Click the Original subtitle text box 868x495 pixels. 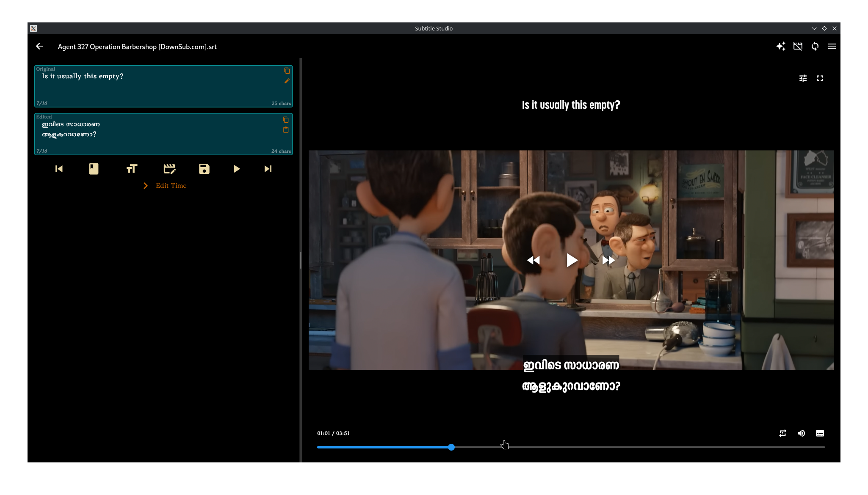(x=163, y=86)
